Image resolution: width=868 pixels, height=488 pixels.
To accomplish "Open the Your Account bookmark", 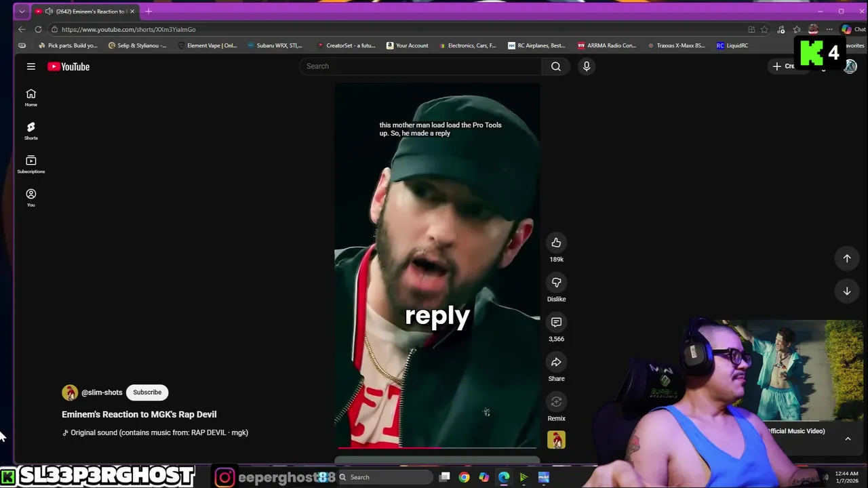I will (408, 45).
